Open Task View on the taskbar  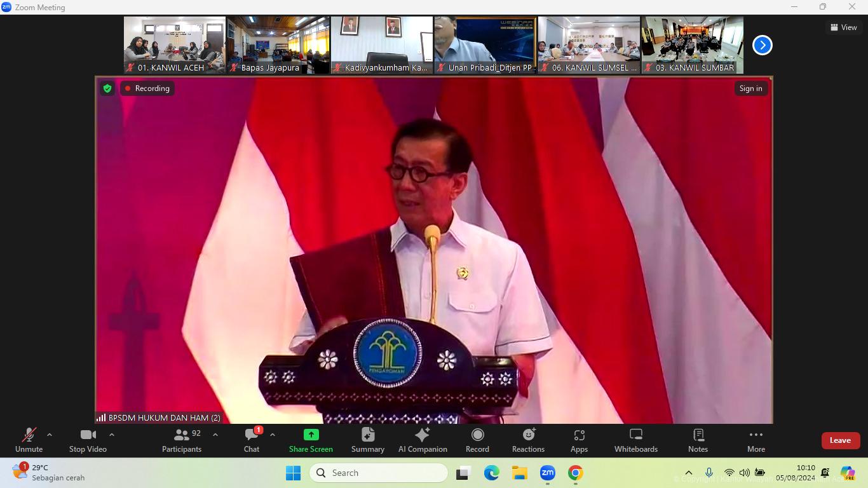coord(464,473)
